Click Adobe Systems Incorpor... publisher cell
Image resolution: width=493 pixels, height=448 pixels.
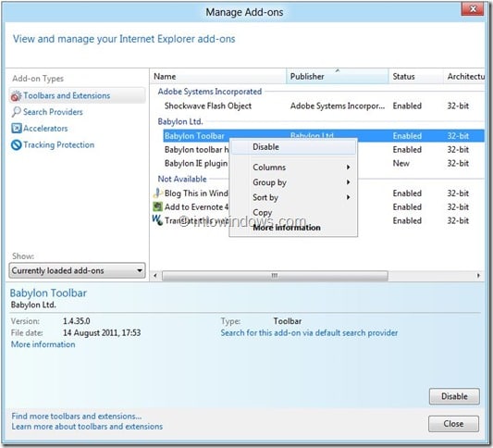338,106
